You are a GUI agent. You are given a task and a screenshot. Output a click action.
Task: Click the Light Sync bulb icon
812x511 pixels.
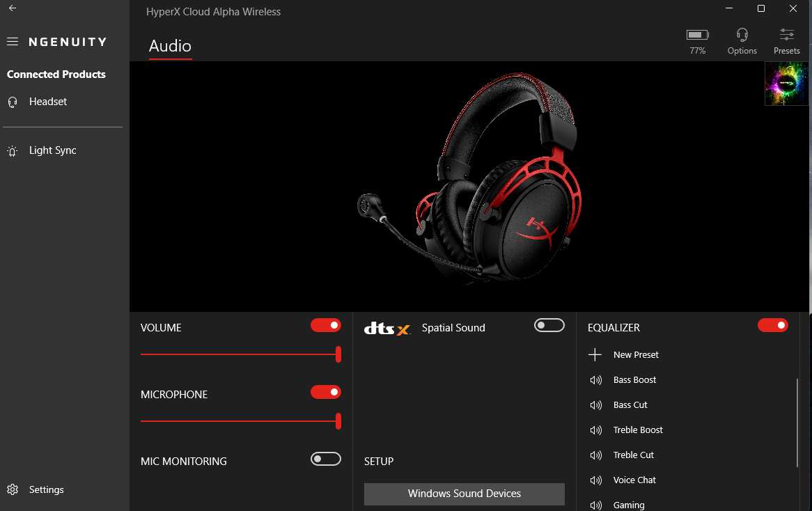click(x=13, y=150)
